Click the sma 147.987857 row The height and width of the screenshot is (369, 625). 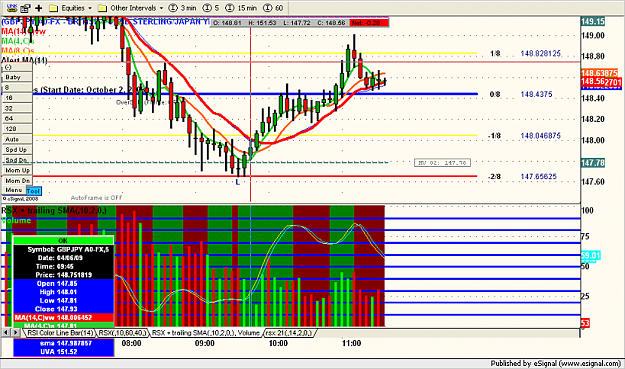[x=63, y=343]
